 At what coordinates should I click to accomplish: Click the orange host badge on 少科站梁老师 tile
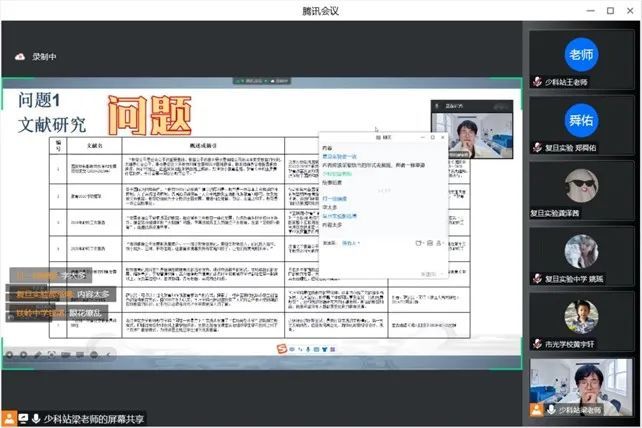[x=536, y=410]
